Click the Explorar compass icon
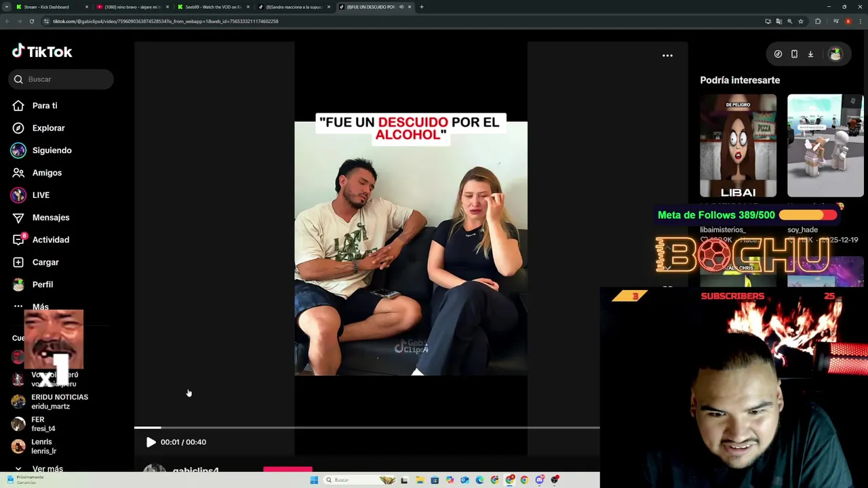This screenshot has height=488, width=868. point(18,128)
